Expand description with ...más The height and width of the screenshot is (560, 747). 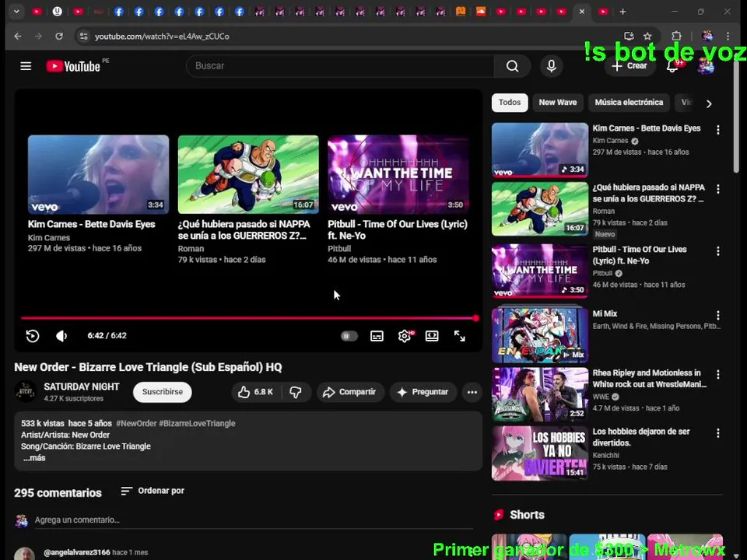(x=34, y=457)
